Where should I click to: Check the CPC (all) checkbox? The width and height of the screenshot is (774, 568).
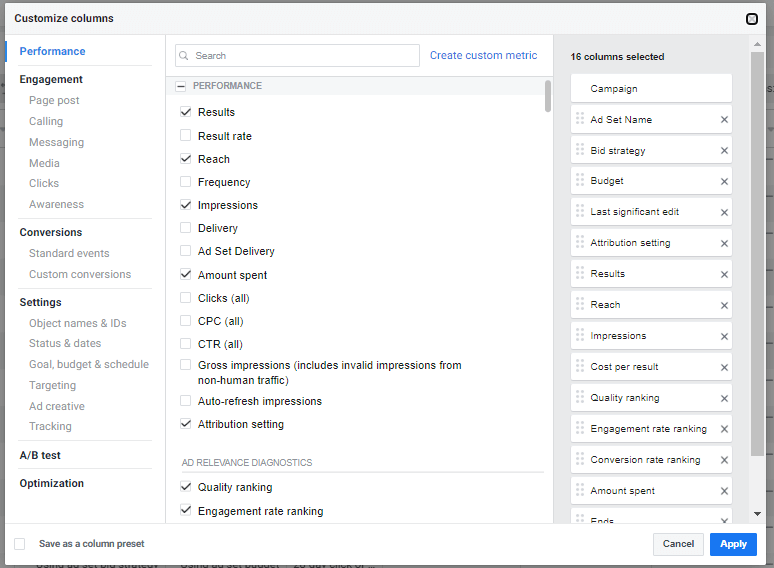pyautogui.click(x=186, y=321)
